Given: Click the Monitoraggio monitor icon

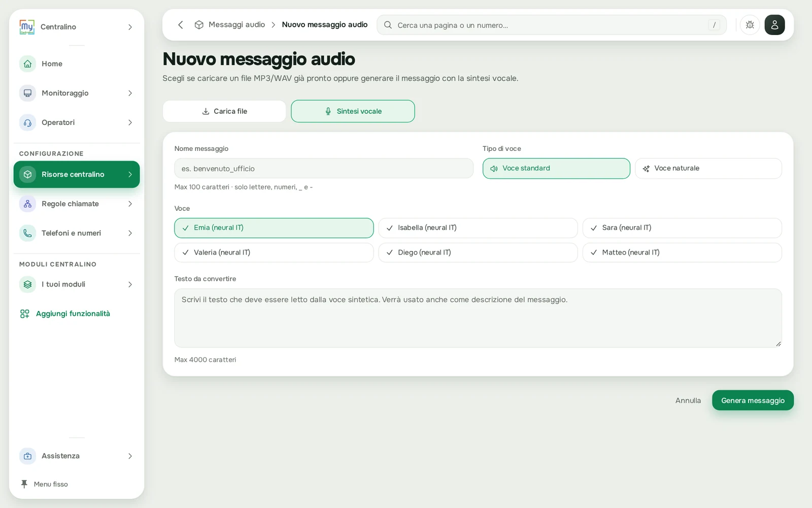Looking at the screenshot, I should (x=27, y=93).
